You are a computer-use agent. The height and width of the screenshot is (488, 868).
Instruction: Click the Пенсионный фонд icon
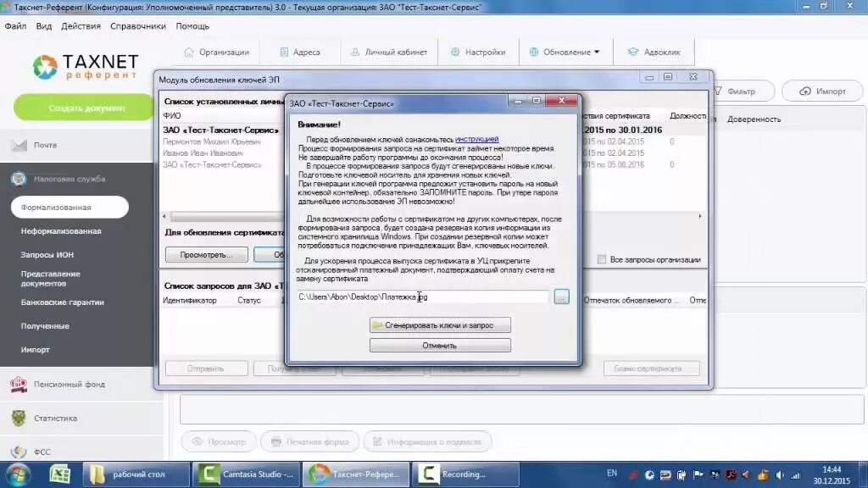point(19,384)
